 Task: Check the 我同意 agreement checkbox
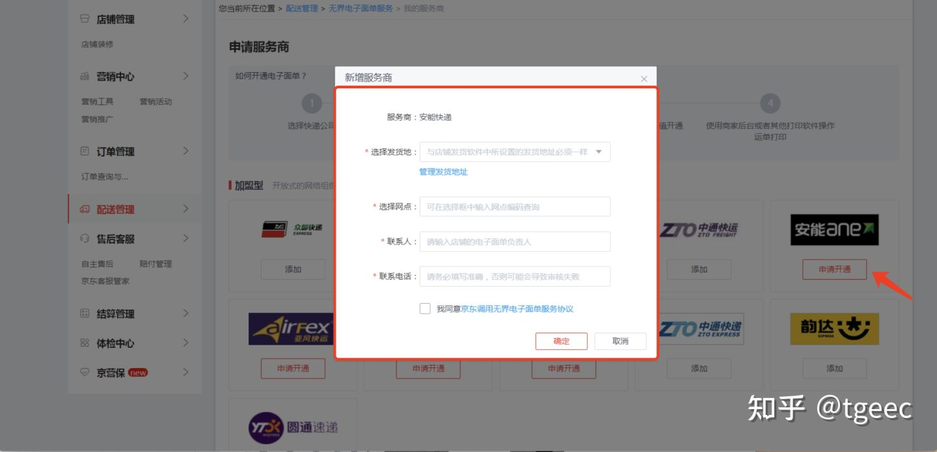pos(425,309)
